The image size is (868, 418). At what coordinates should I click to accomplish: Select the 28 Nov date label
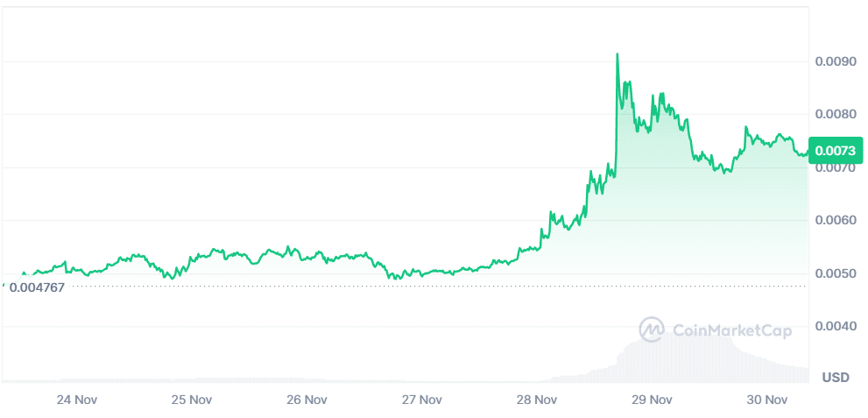pos(536,400)
